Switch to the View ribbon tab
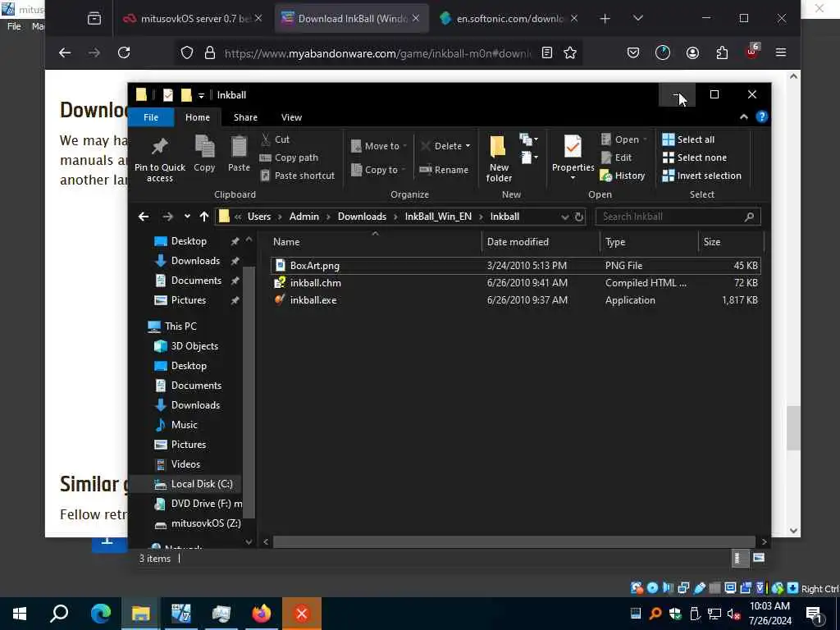Image resolution: width=840 pixels, height=630 pixels. pyautogui.click(x=291, y=116)
